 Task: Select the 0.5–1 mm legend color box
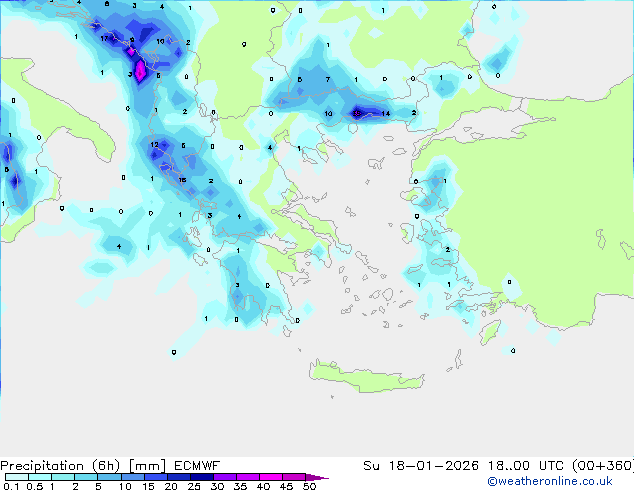40,477
